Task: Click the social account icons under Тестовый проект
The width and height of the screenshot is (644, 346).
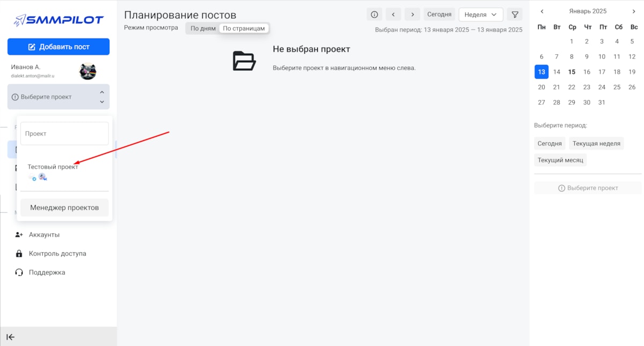Action: [39, 176]
